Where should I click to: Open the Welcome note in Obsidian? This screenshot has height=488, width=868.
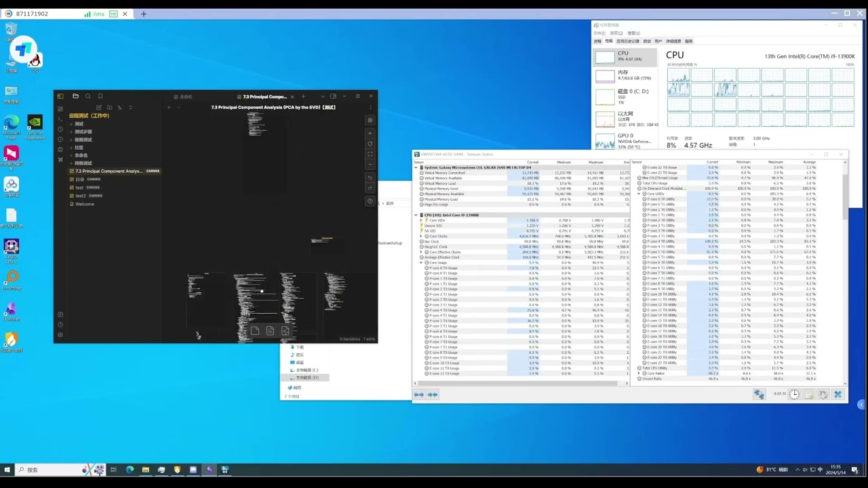(x=85, y=204)
